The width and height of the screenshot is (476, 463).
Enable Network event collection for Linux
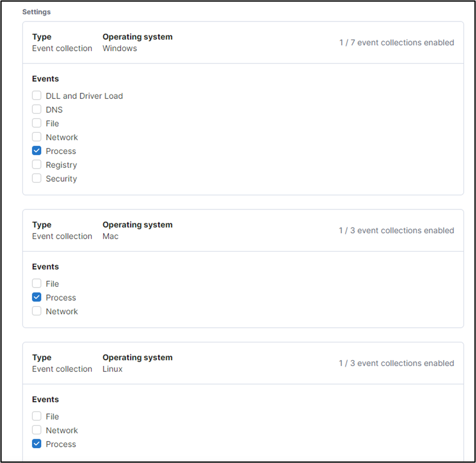(x=36, y=429)
